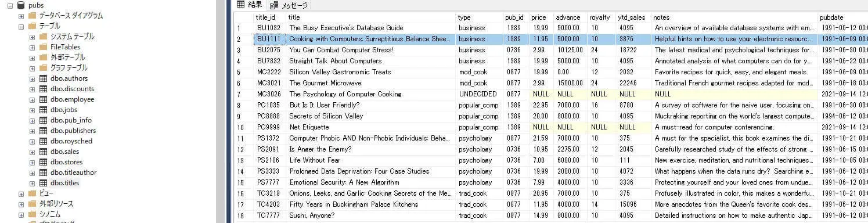Click the FileTables folder icon
This screenshot has width=868, height=223.
(x=43, y=47)
